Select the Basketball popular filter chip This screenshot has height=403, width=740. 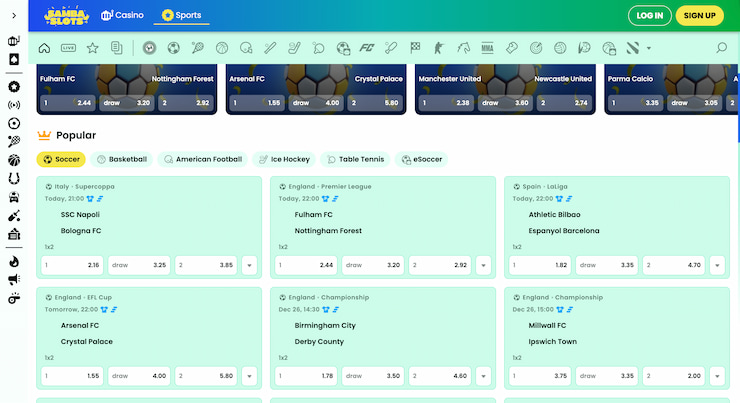click(121, 160)
